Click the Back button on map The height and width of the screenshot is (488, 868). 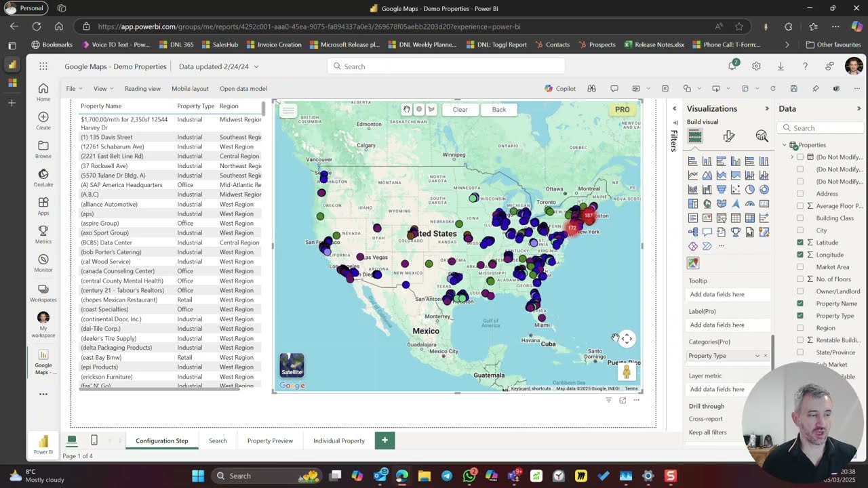click(x=499, y=109)
